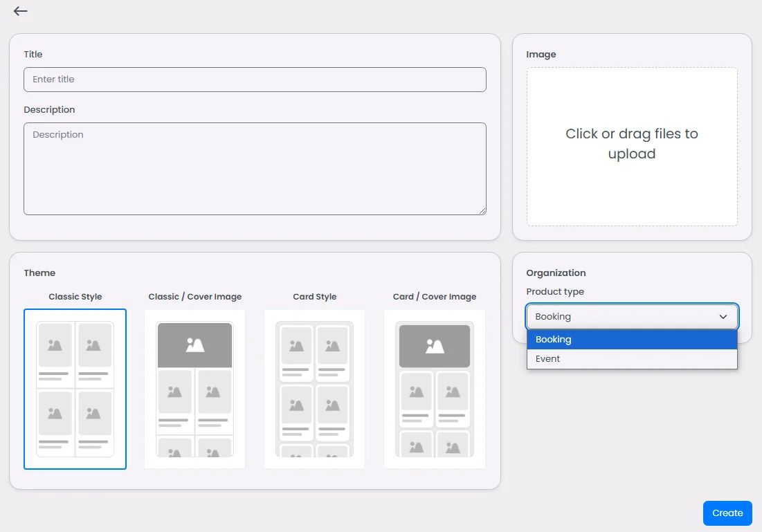Select the Card / Cover Image theme preview
The image size is (762, 532).
click(x=435, y=389)
